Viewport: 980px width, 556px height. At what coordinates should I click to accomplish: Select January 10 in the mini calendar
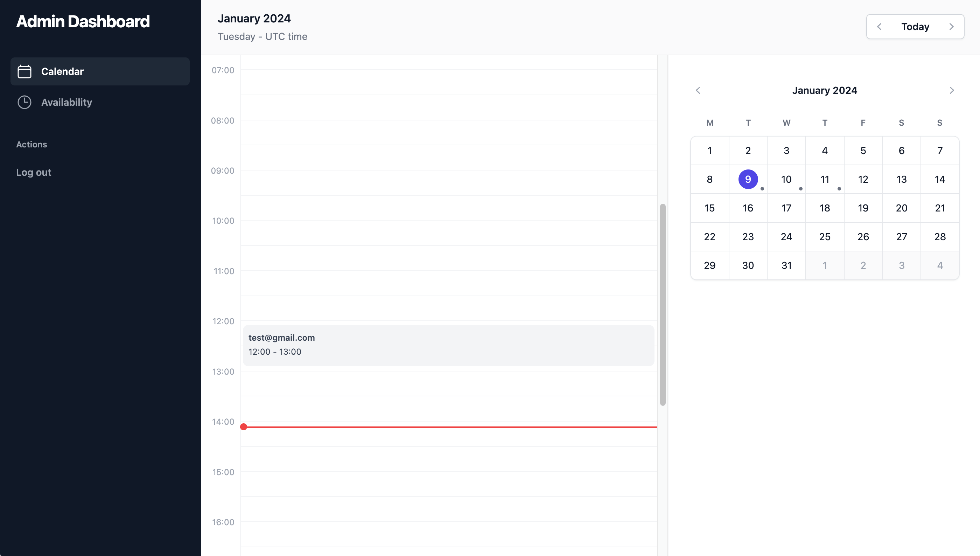786,179
